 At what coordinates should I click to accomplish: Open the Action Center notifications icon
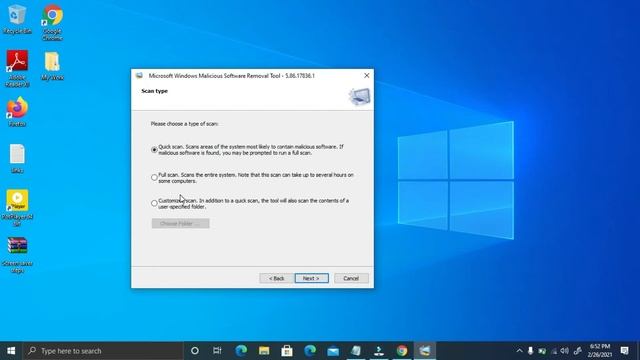click(x=624, y=351)
